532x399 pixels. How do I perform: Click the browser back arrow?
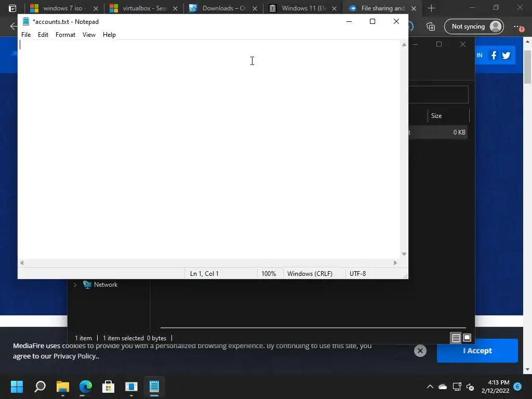point(13,26)
